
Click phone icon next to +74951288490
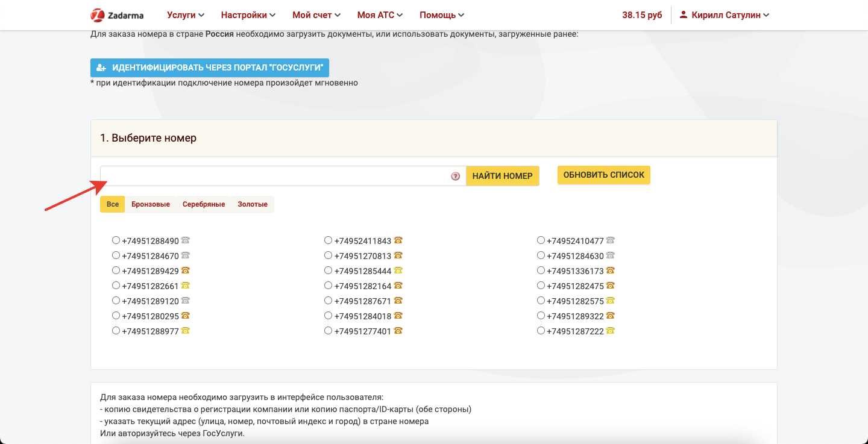(186, 240)
